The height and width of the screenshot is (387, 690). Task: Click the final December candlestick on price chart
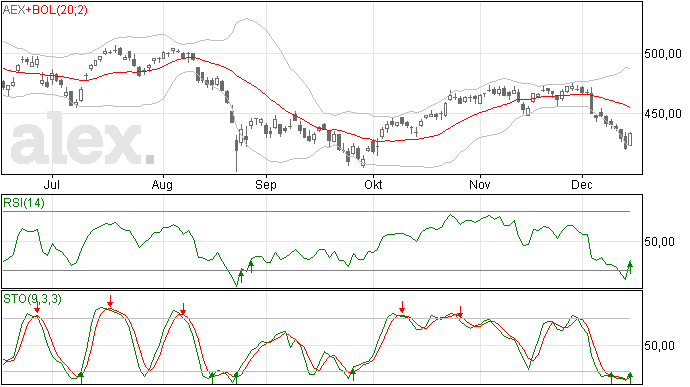pos(630,139)
